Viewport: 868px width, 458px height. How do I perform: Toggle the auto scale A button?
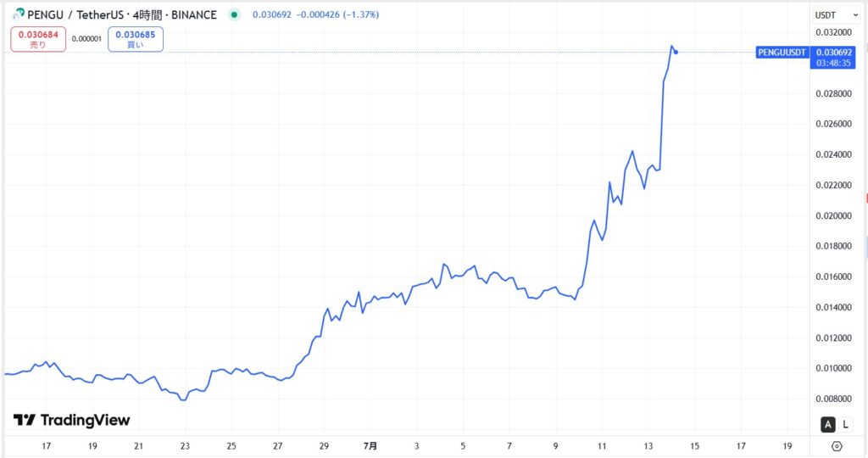(827, 425)
